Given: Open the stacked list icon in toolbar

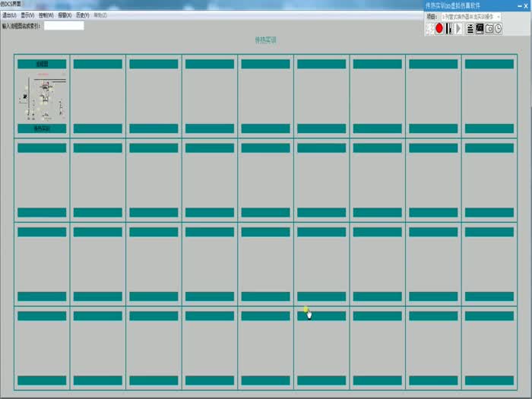Looking at the screenshot, I should [470, 28].
